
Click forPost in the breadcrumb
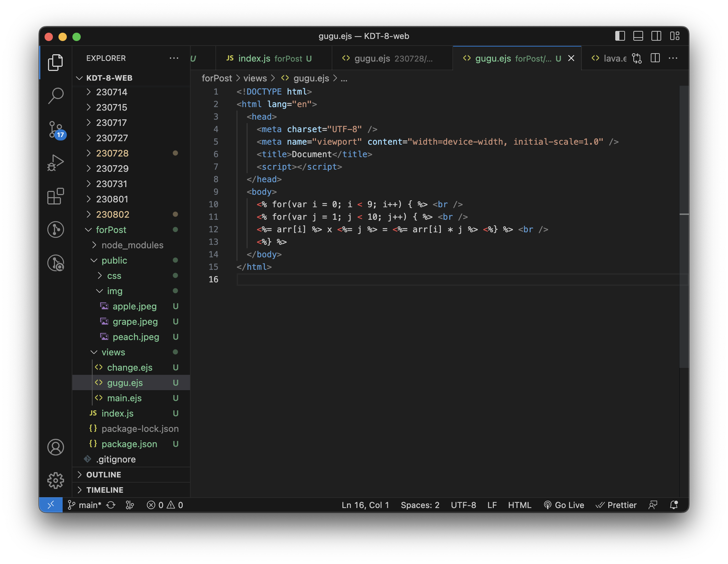217,78
